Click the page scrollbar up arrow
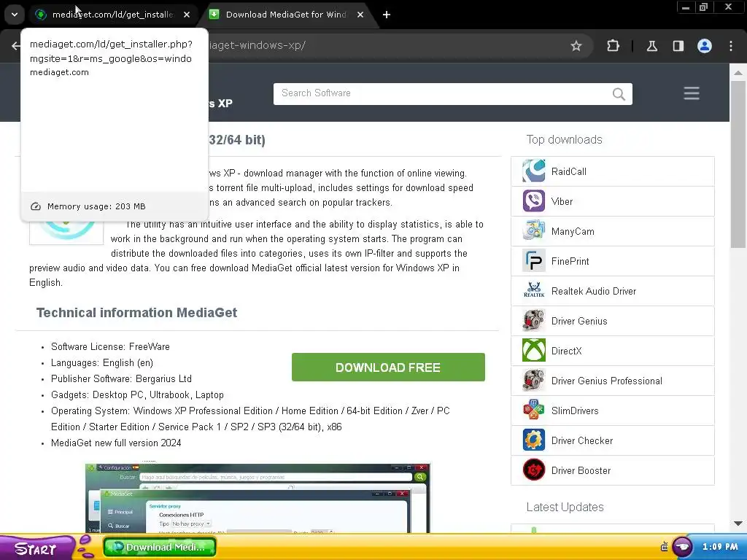Image resolution: width=747 pixels, height=560 pixels. (738, 72)
